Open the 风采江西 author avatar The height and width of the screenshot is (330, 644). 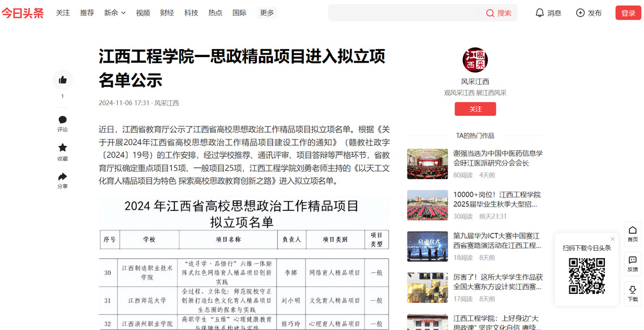tap(475, 60)
